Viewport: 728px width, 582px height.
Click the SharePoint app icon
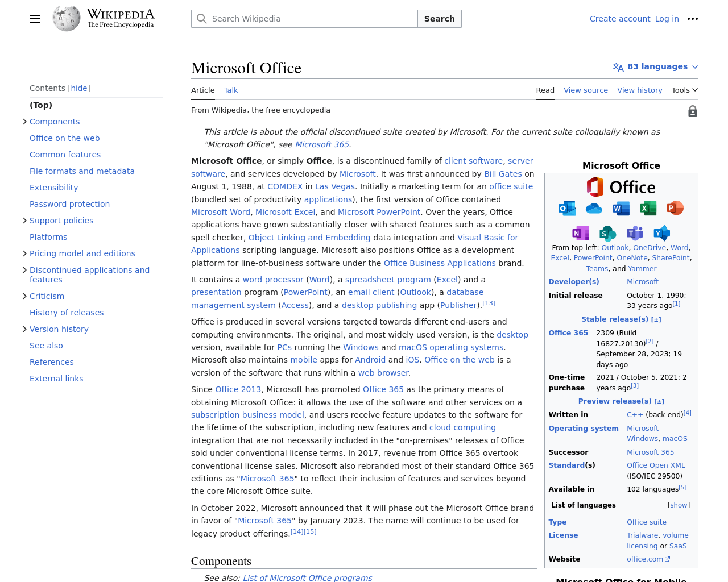(607, 233)
